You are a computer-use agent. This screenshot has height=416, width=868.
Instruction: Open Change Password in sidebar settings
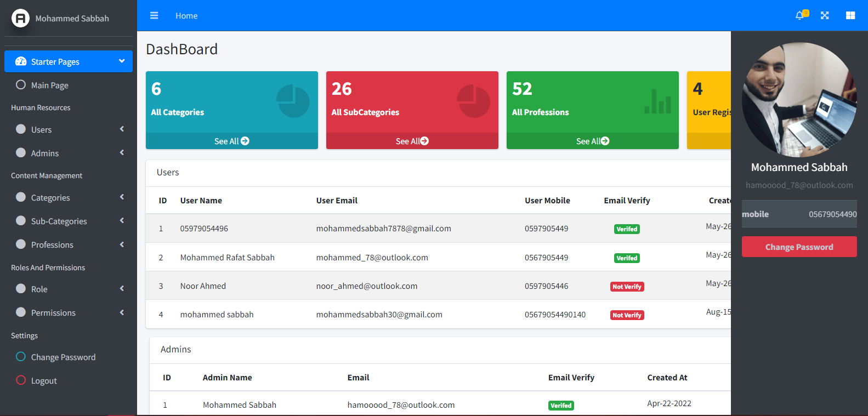coord(63,357)
